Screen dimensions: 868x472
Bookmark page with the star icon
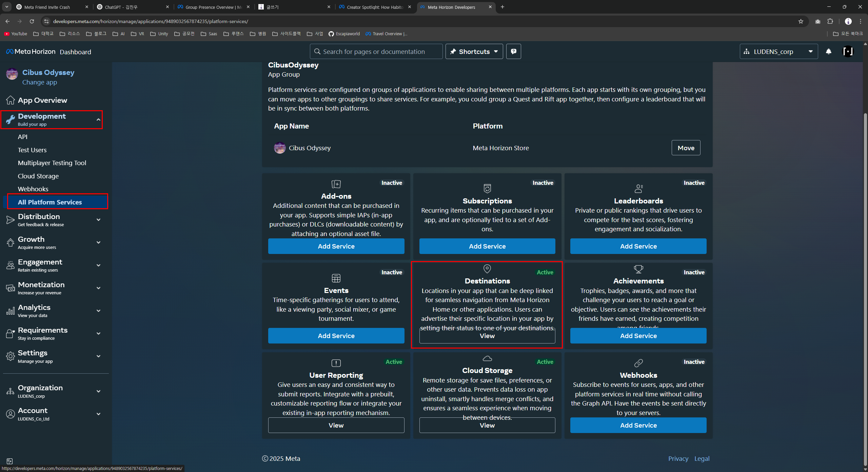(x=801, y=21)
